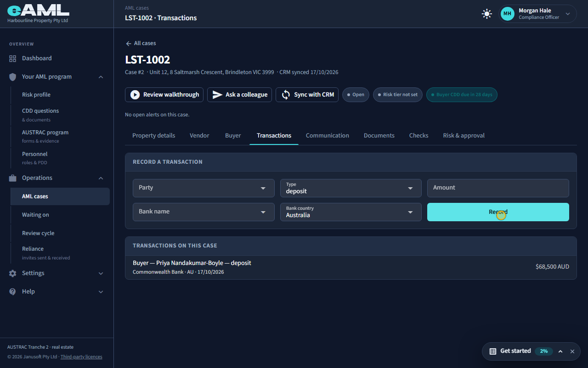Click the Get started checklist icon
The height and width of the screenshot is (368, 588).
[493, 351]
